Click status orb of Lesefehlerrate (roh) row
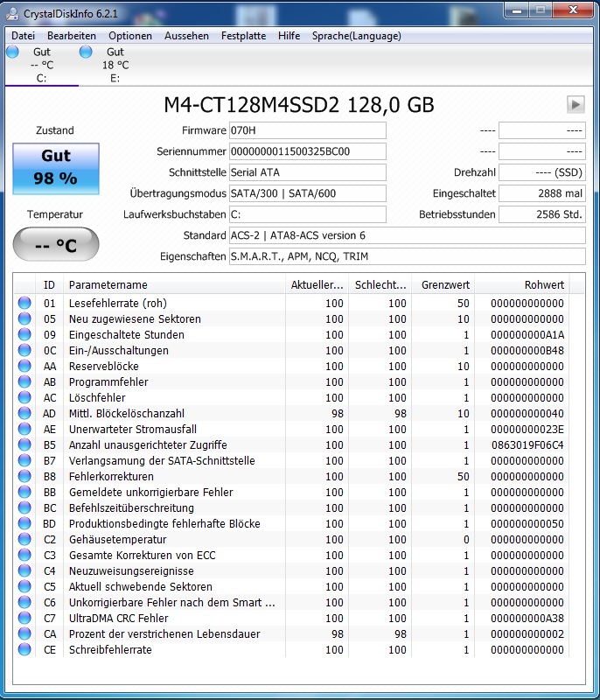The height and width of the screenshot is (700, 600). coord(24,303)
